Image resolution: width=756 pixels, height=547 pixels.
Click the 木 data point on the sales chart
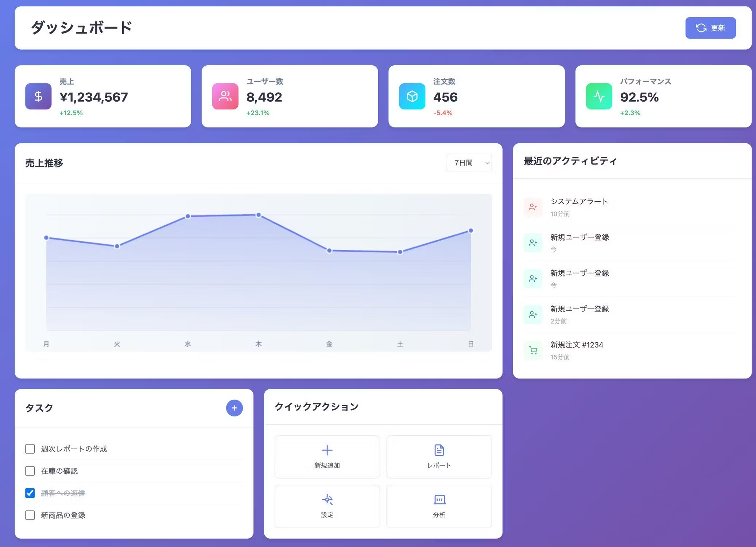[259, 215]
